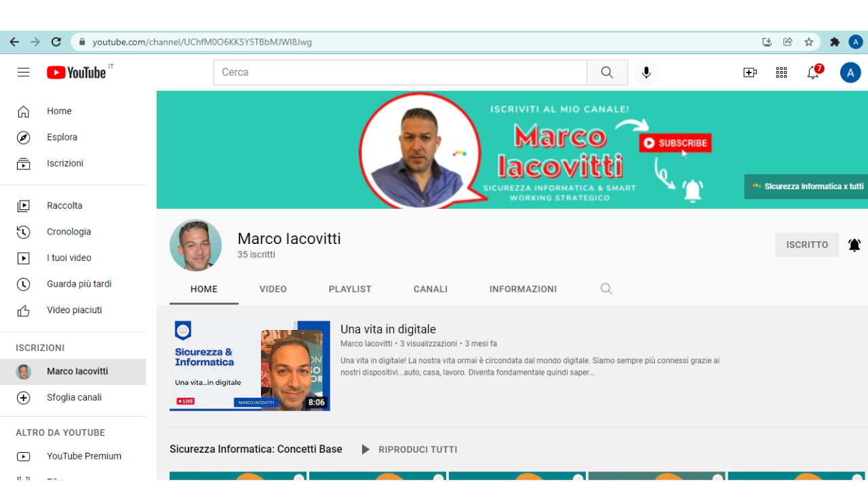Screen dimensions: 868x488
Task: Focus the Cerca search input field
Action: coord(400,73)
